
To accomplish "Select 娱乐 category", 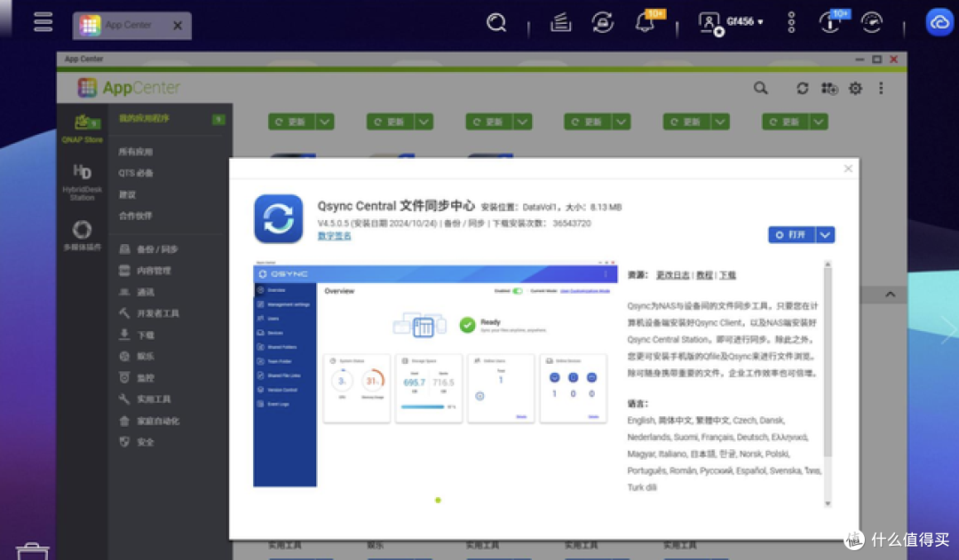I will (146, 356).
